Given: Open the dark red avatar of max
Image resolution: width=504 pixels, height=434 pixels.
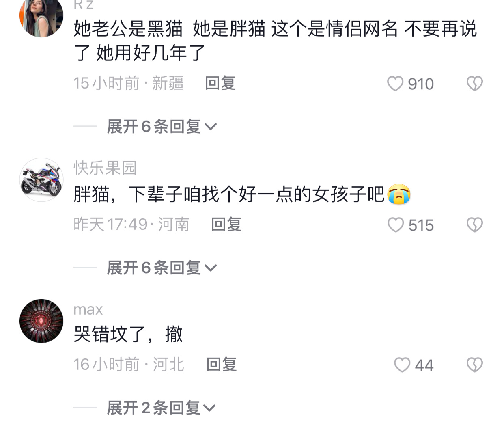Looking at the screenshot, I should click(x=41, y=321).
